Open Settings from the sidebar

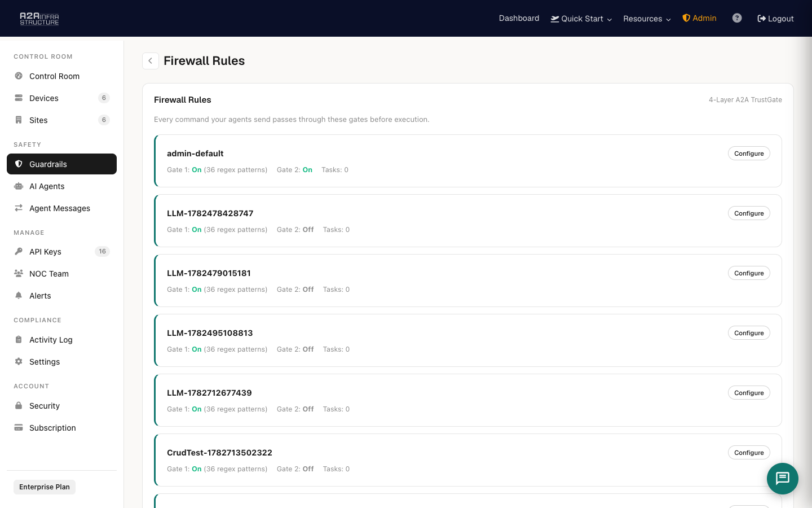click(61, 362)
